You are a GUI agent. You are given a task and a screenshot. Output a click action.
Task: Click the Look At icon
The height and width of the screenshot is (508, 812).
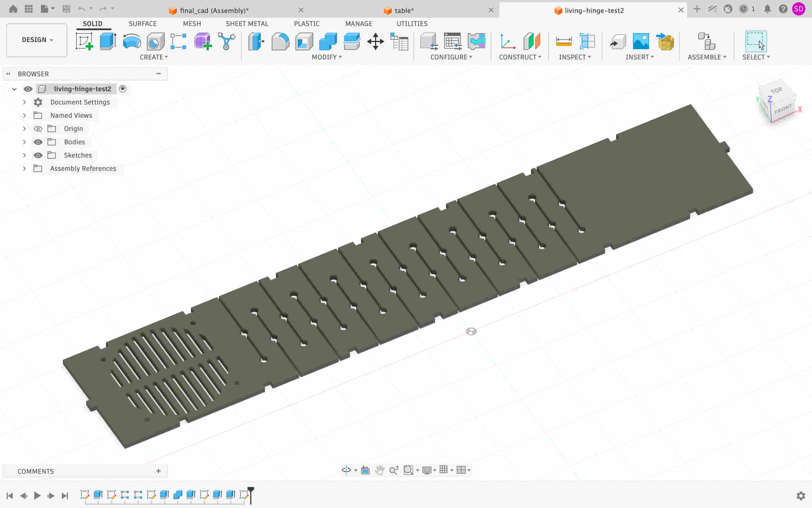pyautogui.click(x=365, y=470)
